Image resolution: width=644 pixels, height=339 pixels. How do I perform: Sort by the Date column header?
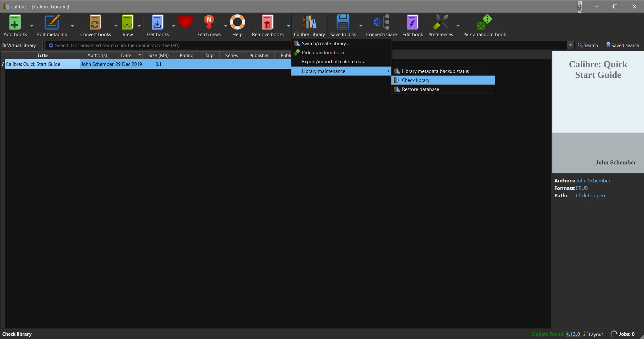pos(128,55)
